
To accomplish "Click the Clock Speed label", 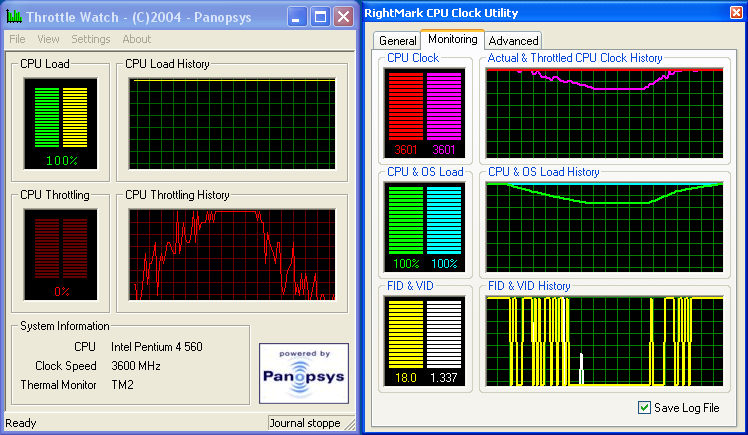I will pyautogui.click(x=66, y=366).
